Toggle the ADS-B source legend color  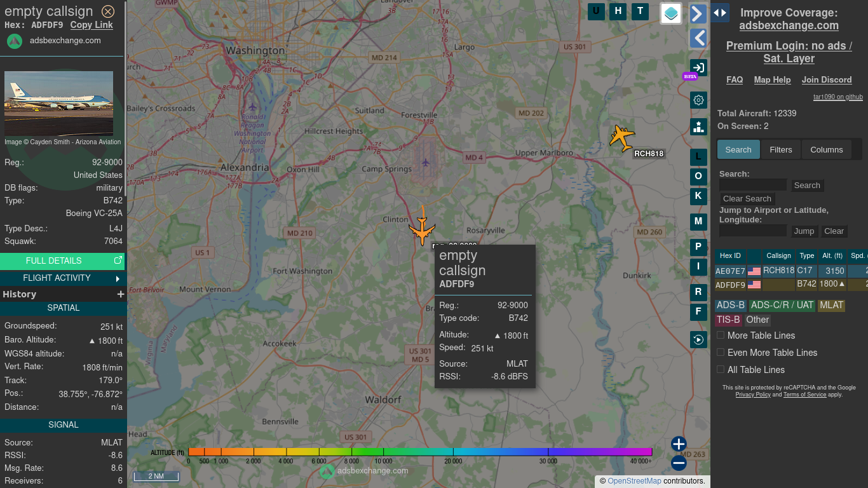(x=731, y=305)
